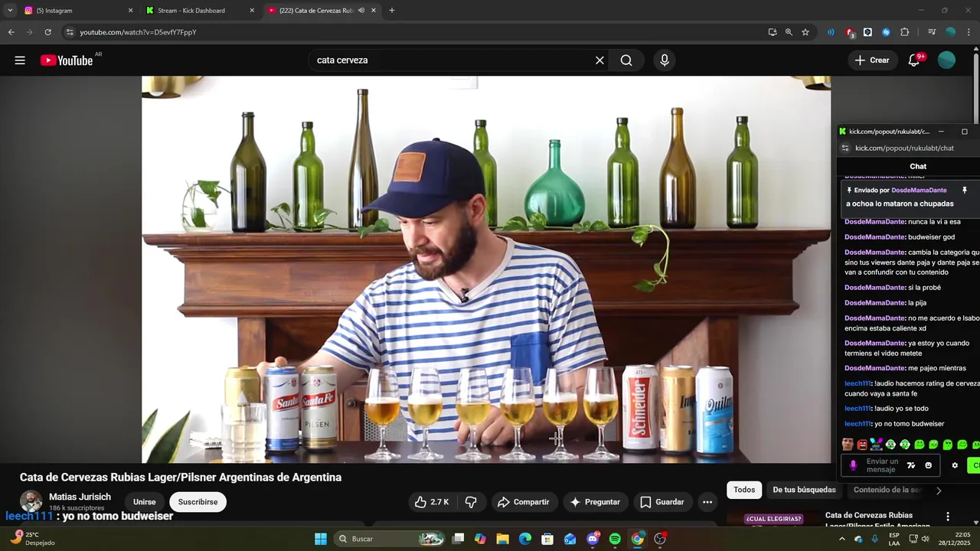Open the YouTube guide hamburger menu
Screen dimensions: 980x551
point(20,60)
